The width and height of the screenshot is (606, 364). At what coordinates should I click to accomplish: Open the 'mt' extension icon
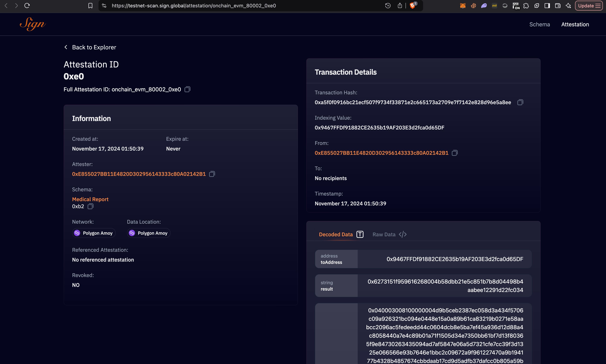[x=494, y=6]
